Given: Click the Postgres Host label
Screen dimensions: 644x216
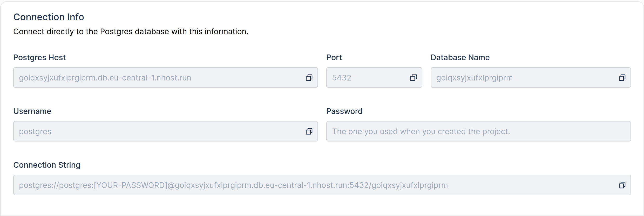Looking at the screenshot, I should [x=39, y=57].
